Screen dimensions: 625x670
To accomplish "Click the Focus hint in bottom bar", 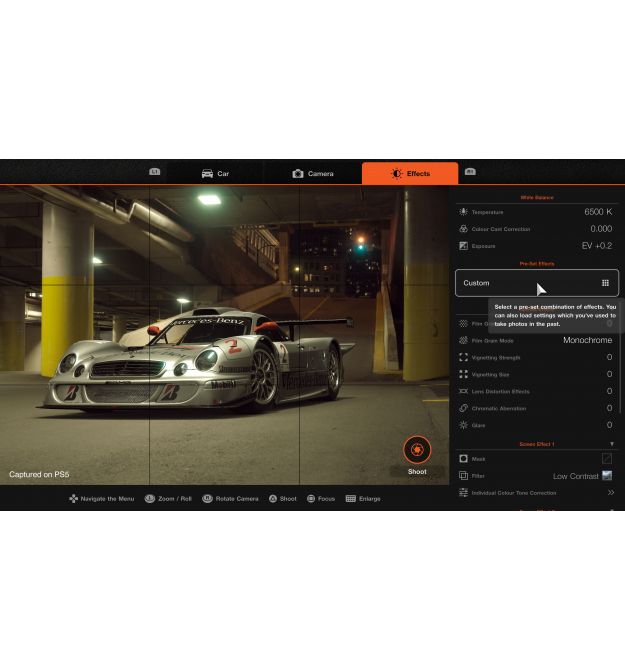I will point(321,499).
